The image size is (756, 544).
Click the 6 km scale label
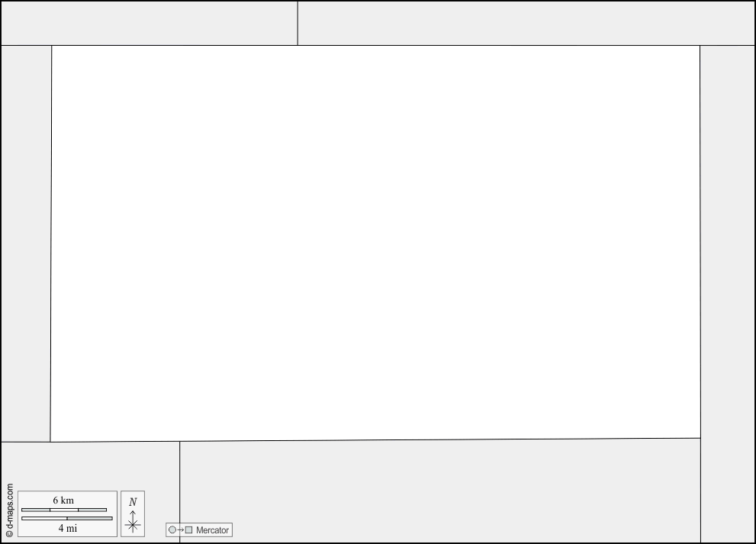tap(63, 500)
